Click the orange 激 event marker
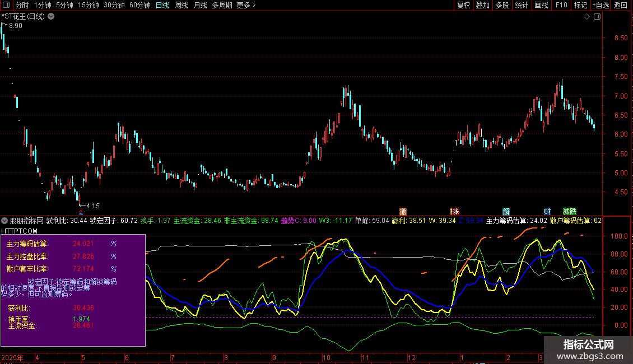633x364 pixels. tap(403, 212)
